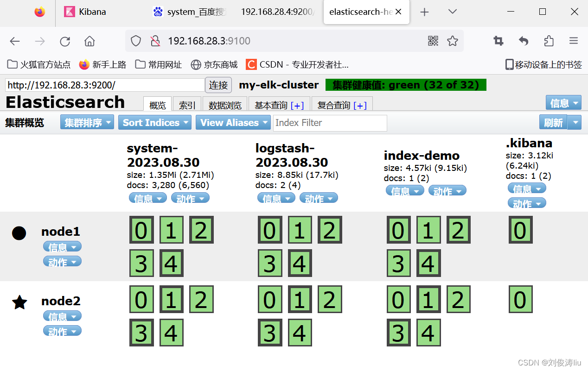The width and height of the screenshot is (588, 371).
Task: Open the View Aliases dropdown
Action: pos(233,122)
